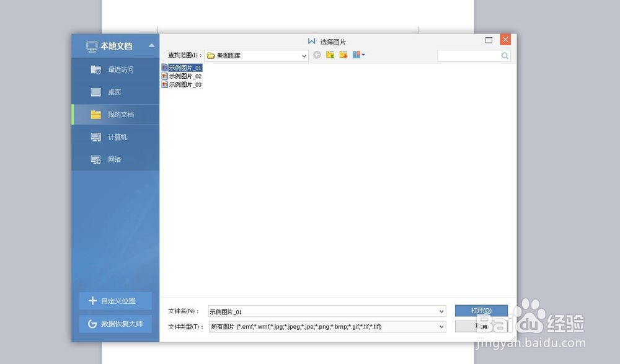620x364 pixels.
Task: Click the search magnifier icon
Action: pyautogui.click(x=505, y=56)
